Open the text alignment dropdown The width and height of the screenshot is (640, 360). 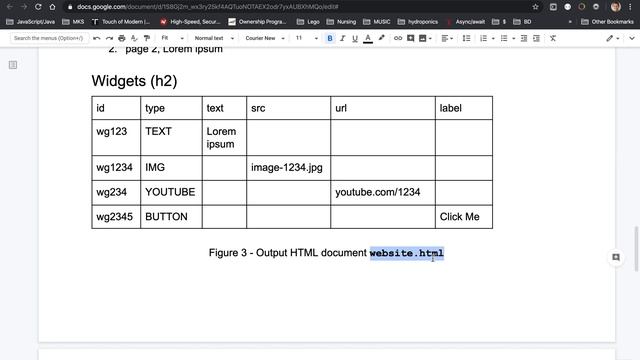[x=447, y=38]
